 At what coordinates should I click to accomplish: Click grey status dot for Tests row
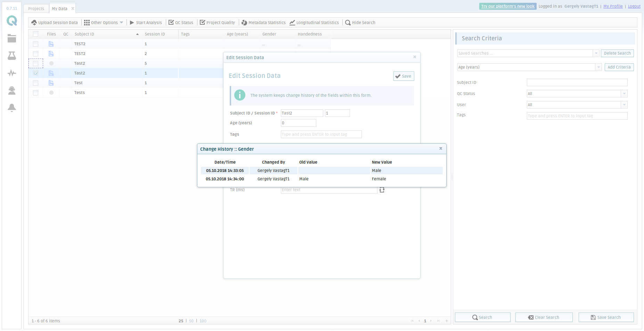pos(51,93)
